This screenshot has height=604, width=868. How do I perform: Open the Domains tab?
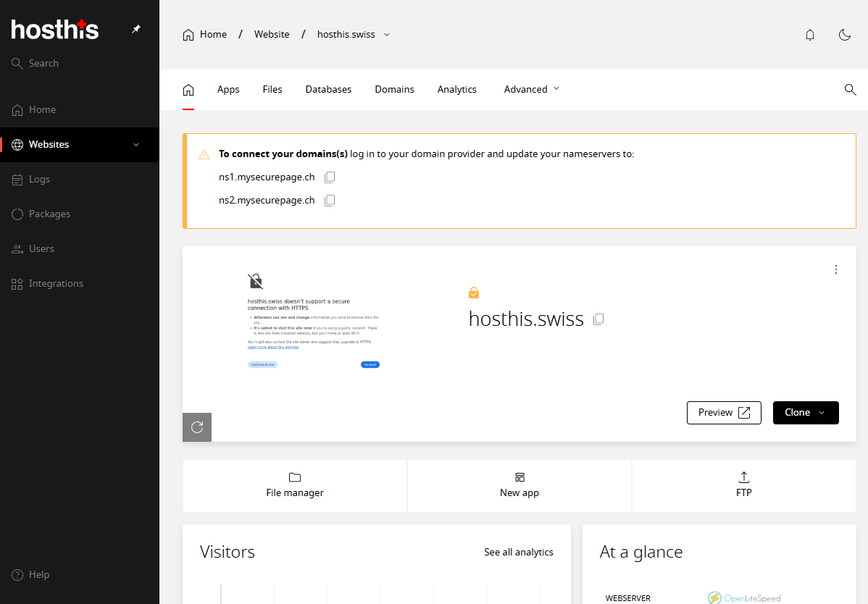(x=394, y=89)
